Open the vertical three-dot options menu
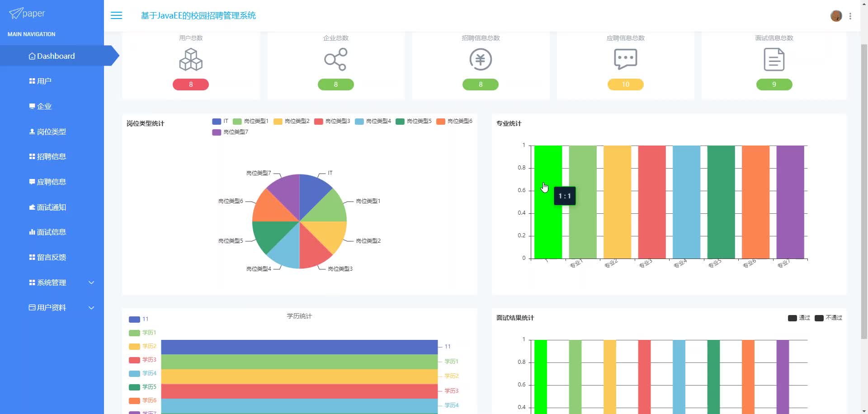 [x=850, y=16]
